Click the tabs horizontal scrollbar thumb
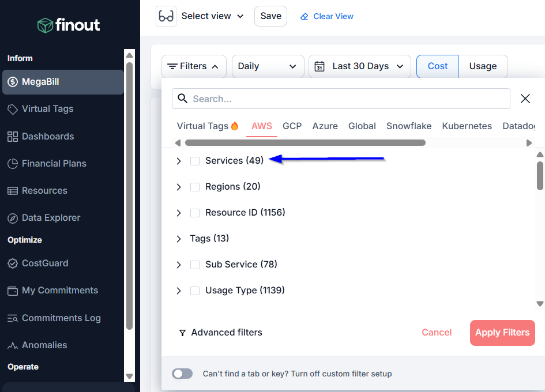Screen dimensions: 545x392 [305, 143]
